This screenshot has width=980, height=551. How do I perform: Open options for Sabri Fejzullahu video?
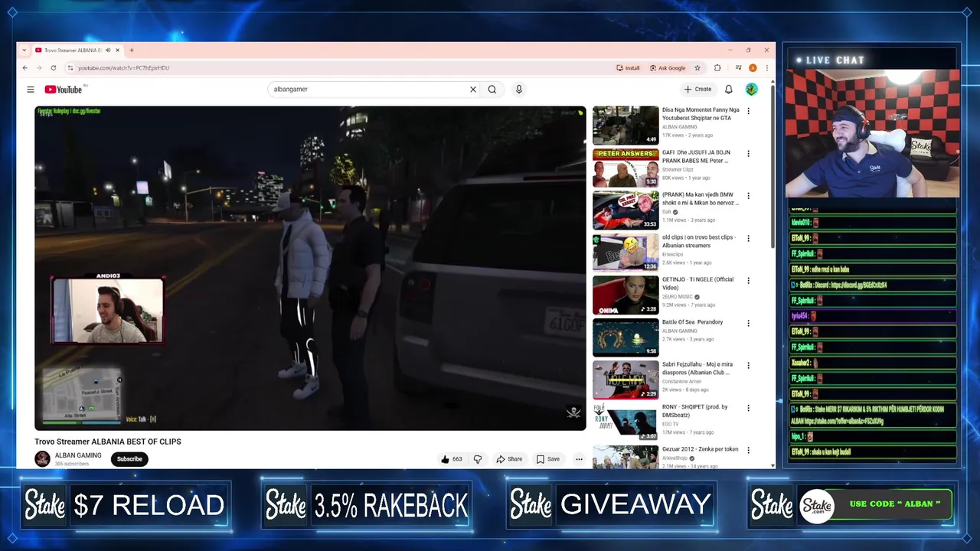[x=748, y=366]
